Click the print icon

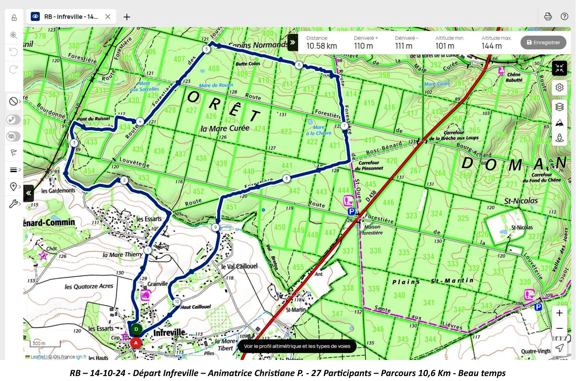(548, 16)
